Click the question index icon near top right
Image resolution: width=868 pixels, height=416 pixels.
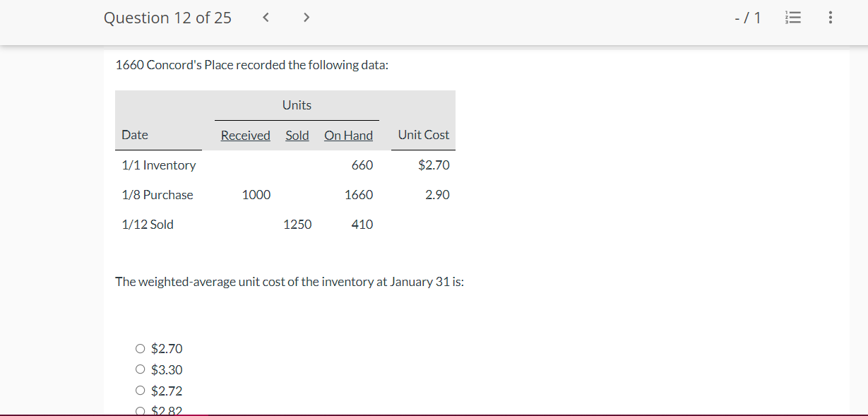pos(793,18)
